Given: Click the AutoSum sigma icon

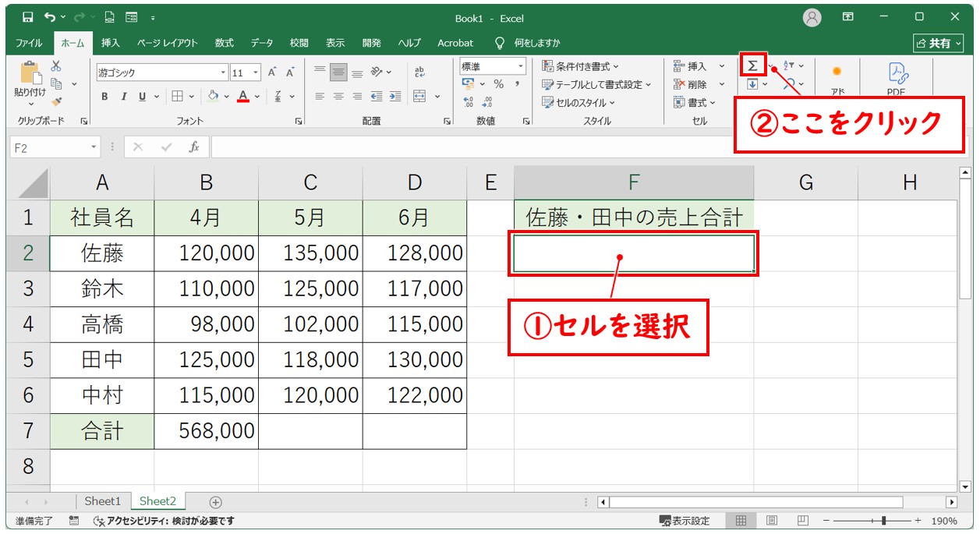Looking at the screenshot, I should [752, 66].
